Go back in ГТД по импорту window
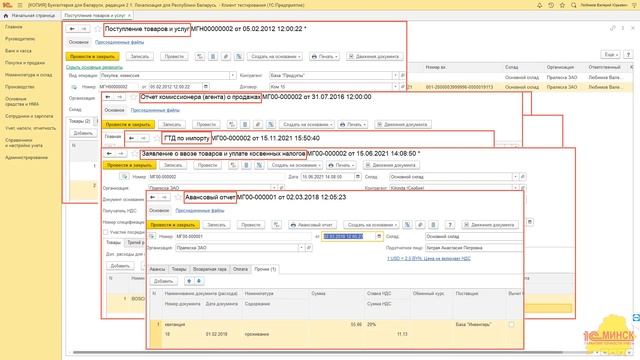640x360 pixels. click(x=131, y=138)
